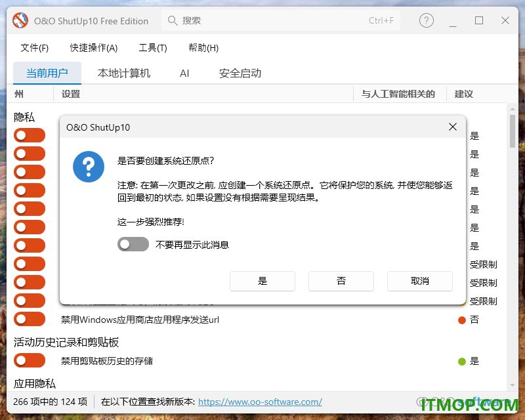
Task: Click the 这一步强烈推荐! text in the dialog
Action: pos(151,222)
